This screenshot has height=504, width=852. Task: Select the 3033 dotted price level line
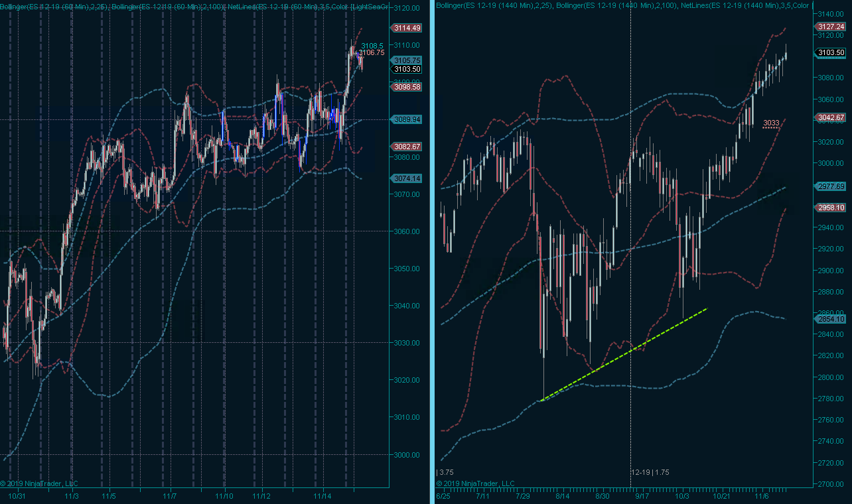click(770, 127)
